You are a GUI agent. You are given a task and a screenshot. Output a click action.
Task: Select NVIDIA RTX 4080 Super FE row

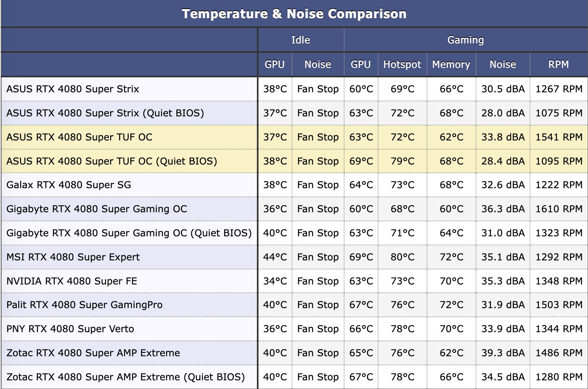tap(294, 281)
